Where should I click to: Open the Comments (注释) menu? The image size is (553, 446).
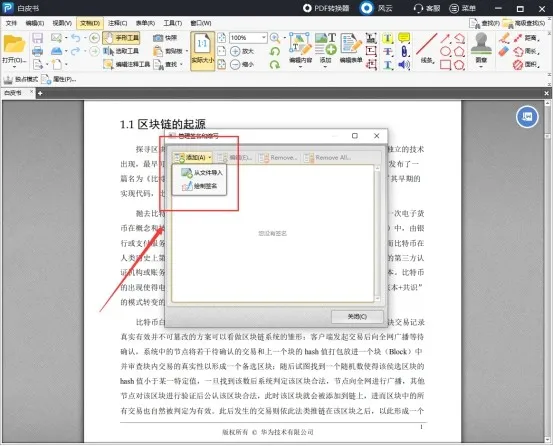coord(117,23)
